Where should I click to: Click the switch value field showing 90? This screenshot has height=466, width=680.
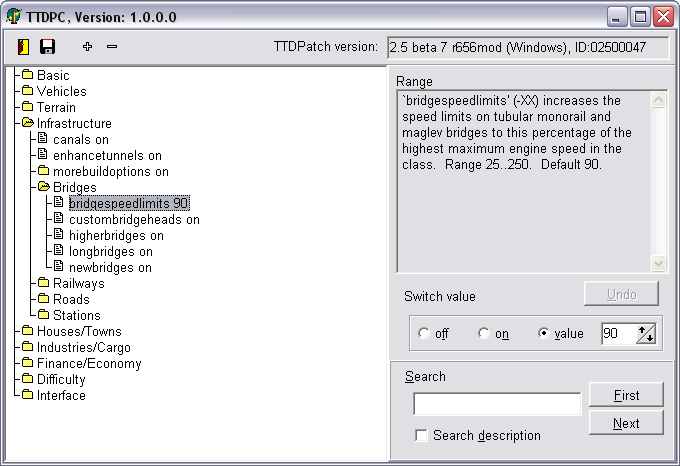[x=619, y=333]
